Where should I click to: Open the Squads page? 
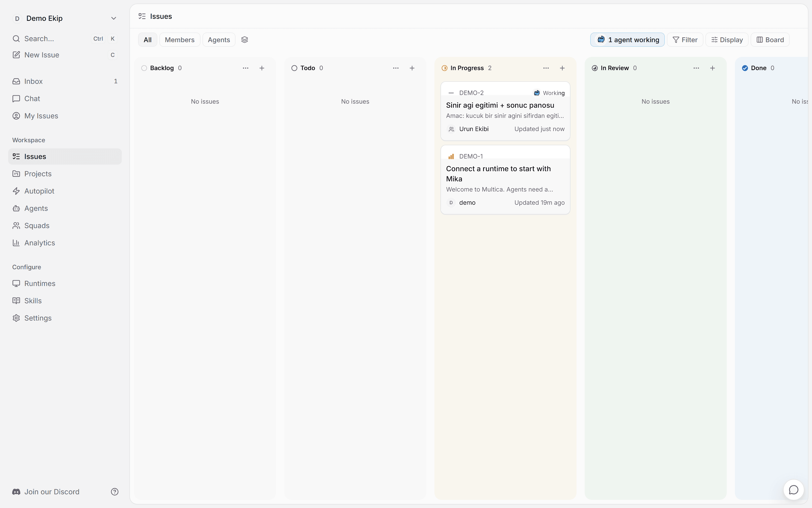click(x=65, y=226)
